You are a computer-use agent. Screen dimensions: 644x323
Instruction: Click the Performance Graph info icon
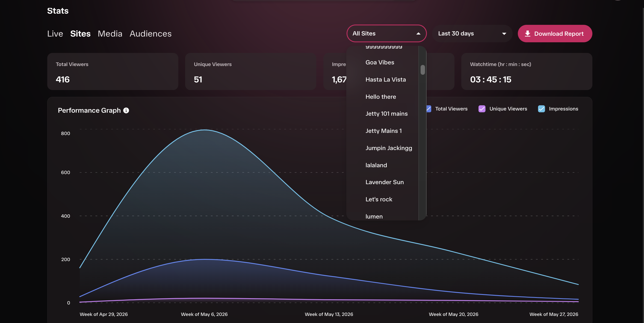pos(126,110)
